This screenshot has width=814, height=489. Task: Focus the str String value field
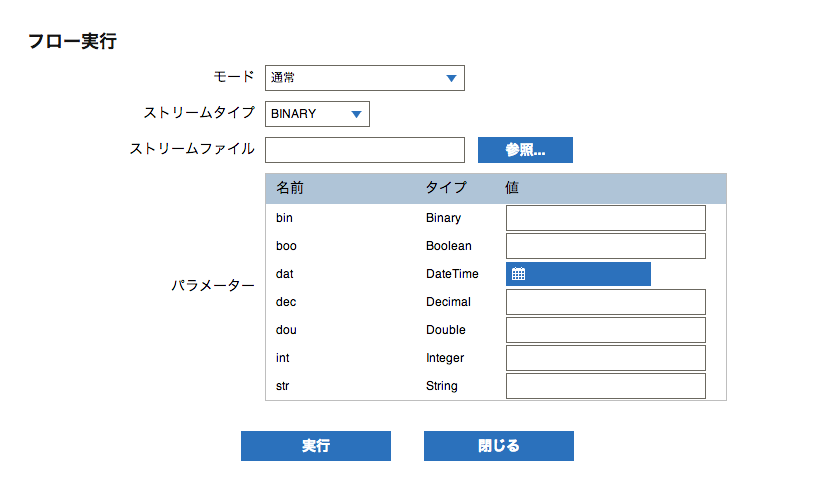[606, 386]
